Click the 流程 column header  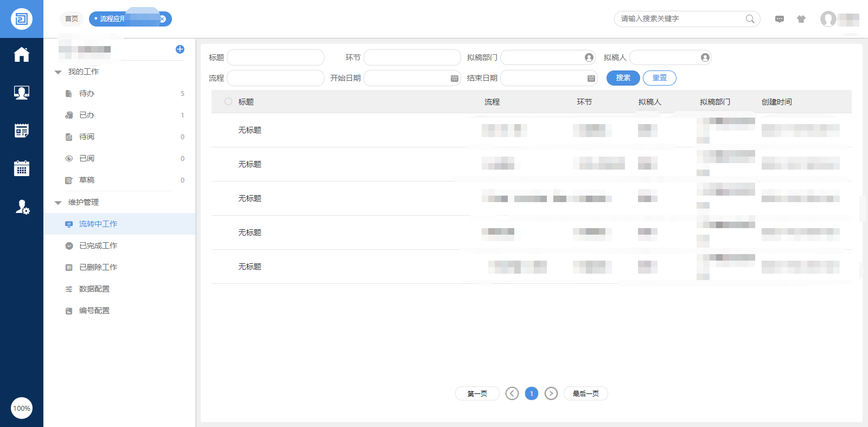[x=492, y=102]
